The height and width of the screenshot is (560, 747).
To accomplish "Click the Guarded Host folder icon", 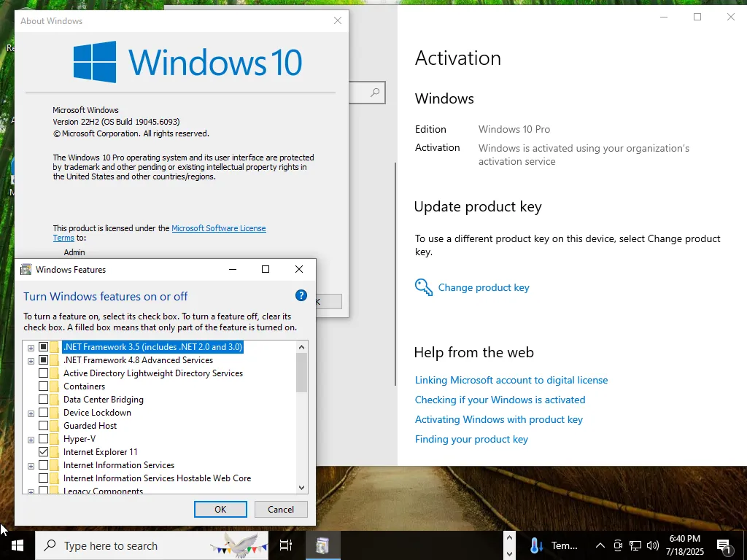I will pos(55,426).
